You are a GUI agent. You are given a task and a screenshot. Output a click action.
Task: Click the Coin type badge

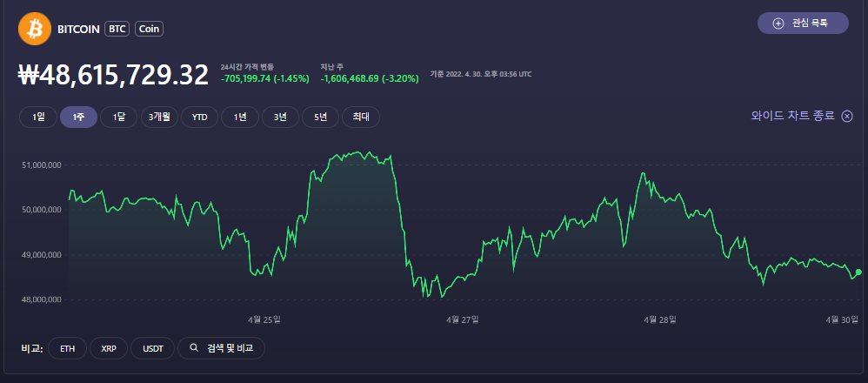[x=149, y=30]
